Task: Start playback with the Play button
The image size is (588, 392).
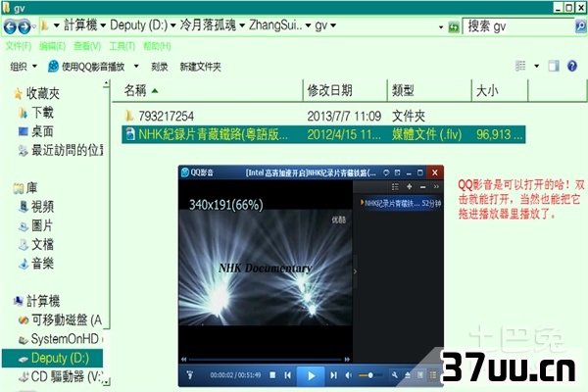Action: [x=311, y=375]
